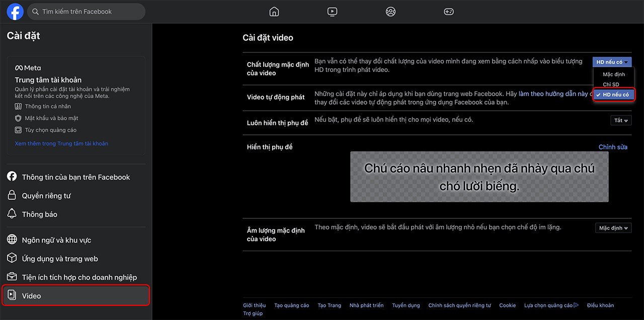
Task: Open the Video settings sidebar item
Action: tap(76, 295)
